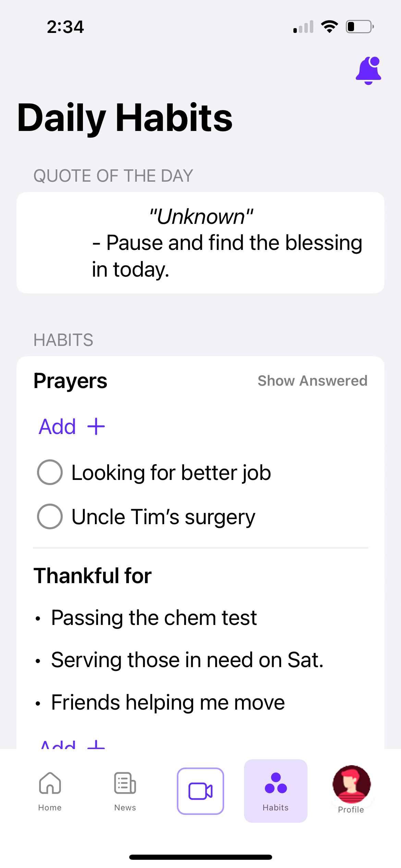Check the Wi-Fi status icon
Screen dimensions: 401x868
pos(329,27)
